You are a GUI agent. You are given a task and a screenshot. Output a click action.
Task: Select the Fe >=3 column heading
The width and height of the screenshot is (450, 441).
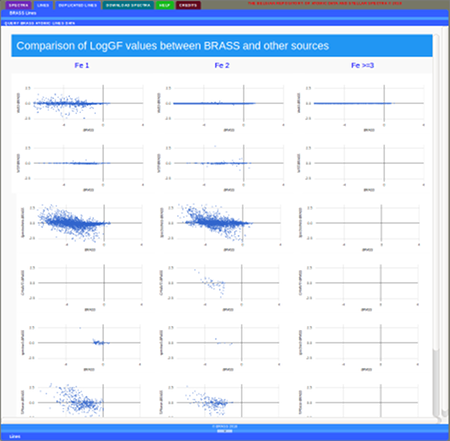[x=362, y=65]
